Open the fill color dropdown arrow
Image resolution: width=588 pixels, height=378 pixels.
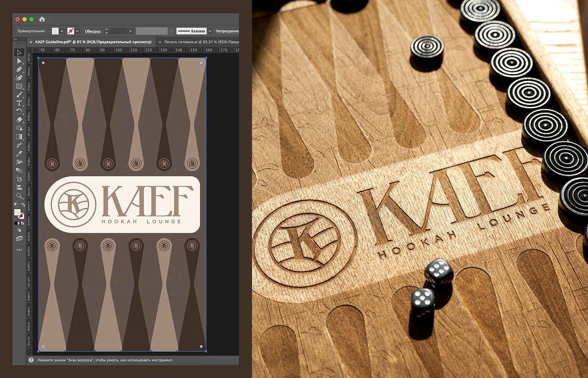coord(62,31)
